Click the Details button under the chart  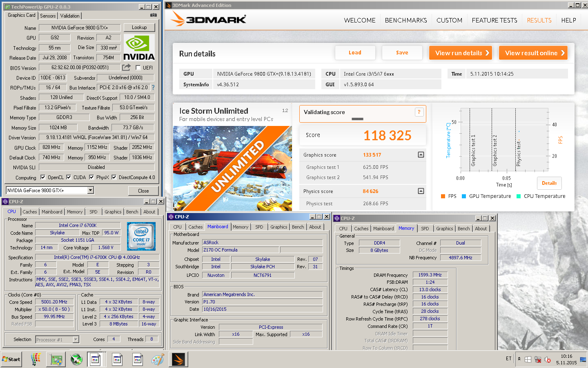(549, 183)
